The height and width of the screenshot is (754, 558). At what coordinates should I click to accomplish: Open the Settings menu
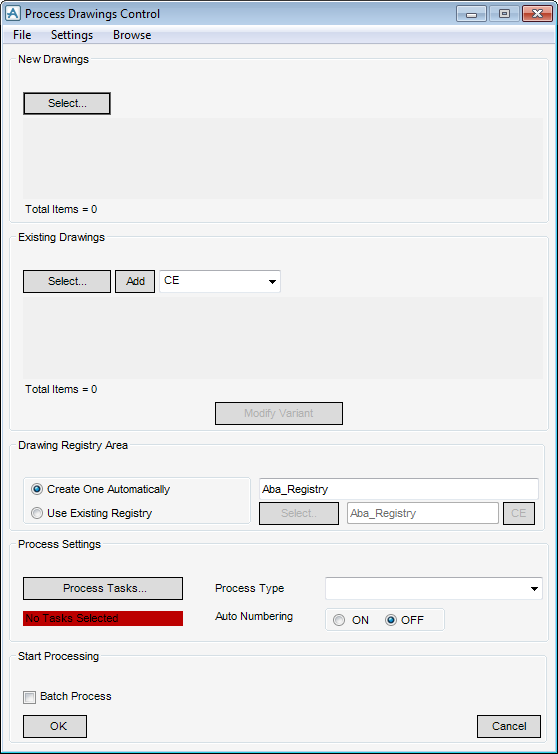coord(72,35)
